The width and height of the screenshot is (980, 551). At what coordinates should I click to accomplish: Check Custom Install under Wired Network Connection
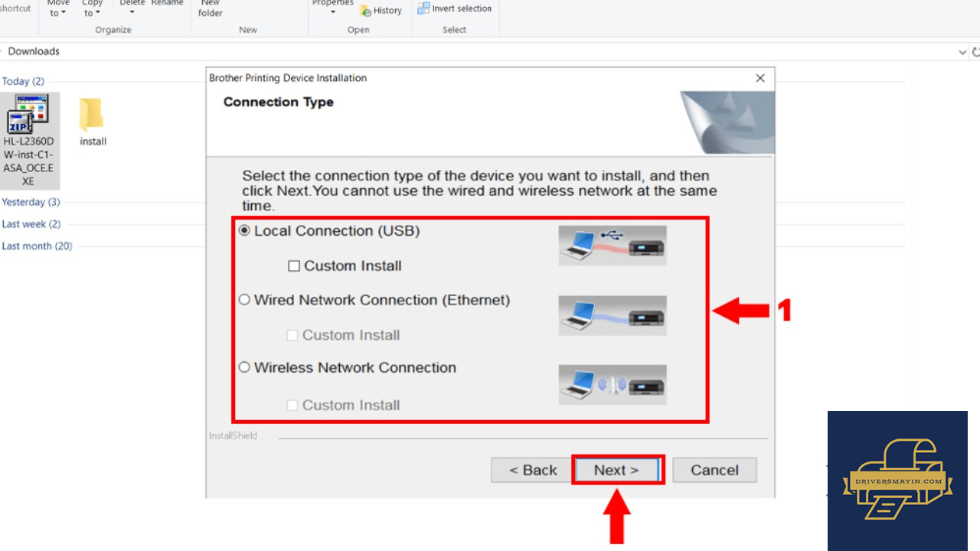tap(292, 335)
